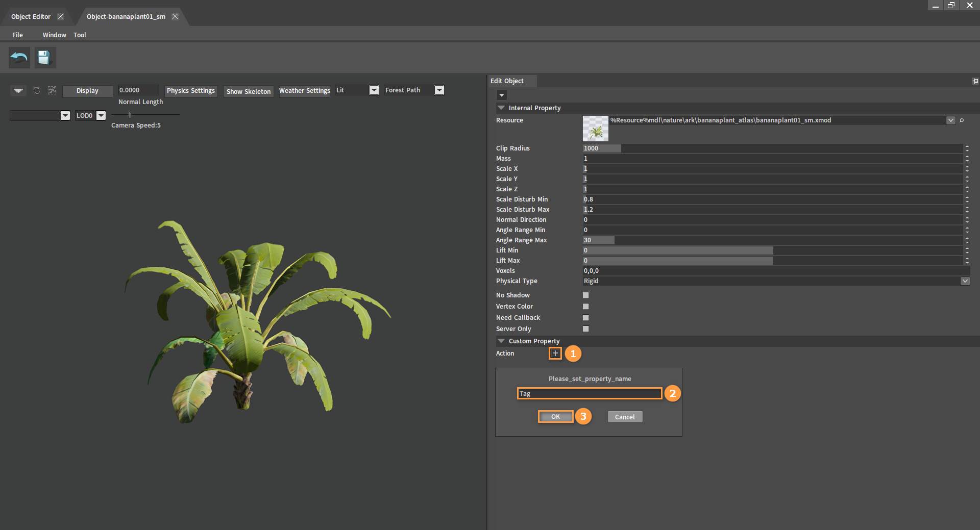The height and width of the screenshot is (530, 980).
Task: Click the plus icon beside Action
Action: (555, 353)
